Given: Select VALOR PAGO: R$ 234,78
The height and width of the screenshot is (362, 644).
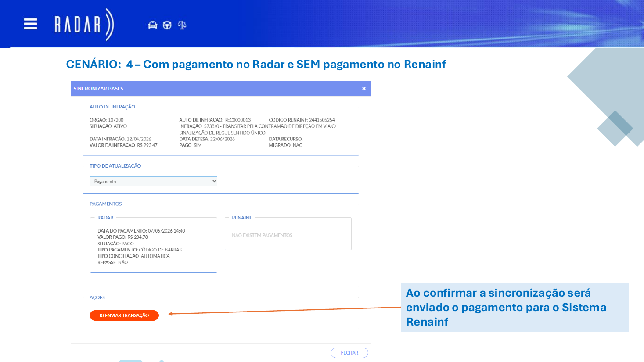Looking at the screenshot, I should coord(122,237).
